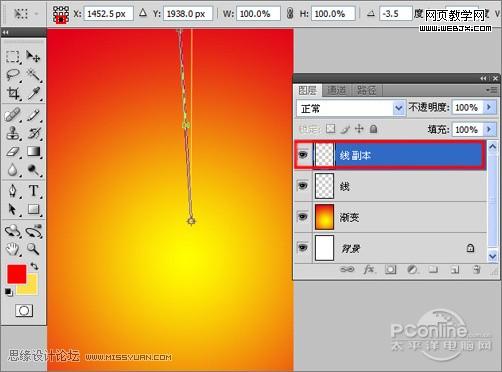502x372 pixels.
Task: Select the 3D Rotate tool
Action: [x=13, y=231]
